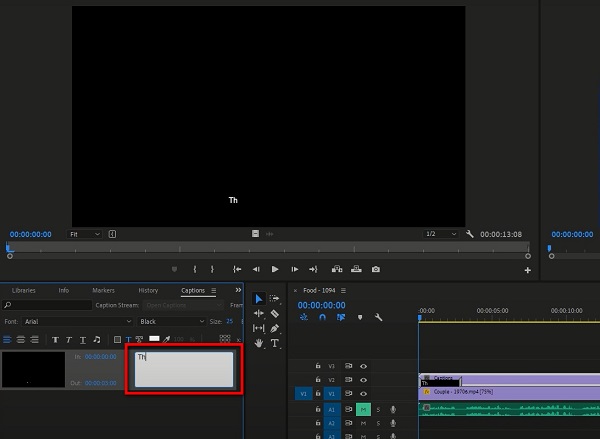
Task: Click the Mark Out bracket icon
Action: pos(212,269)
